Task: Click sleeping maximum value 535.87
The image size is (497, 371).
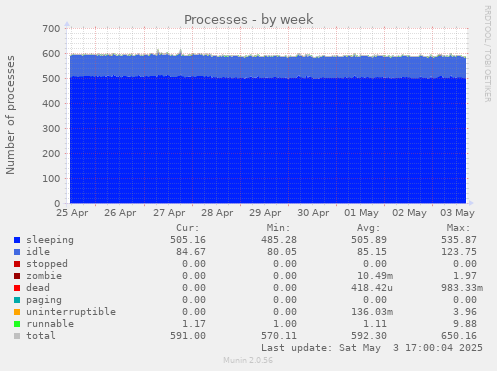Action: [x=459, y=240]
